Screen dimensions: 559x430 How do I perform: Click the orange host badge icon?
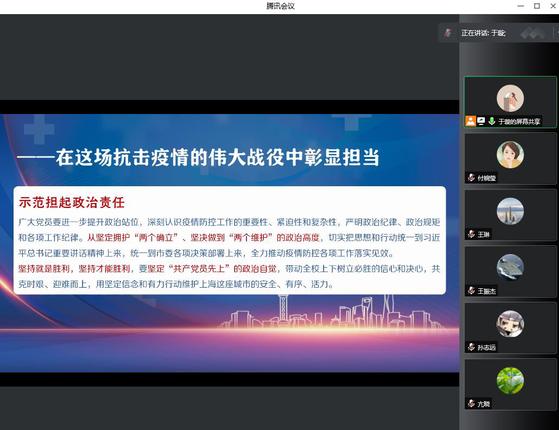click(470, 121)
